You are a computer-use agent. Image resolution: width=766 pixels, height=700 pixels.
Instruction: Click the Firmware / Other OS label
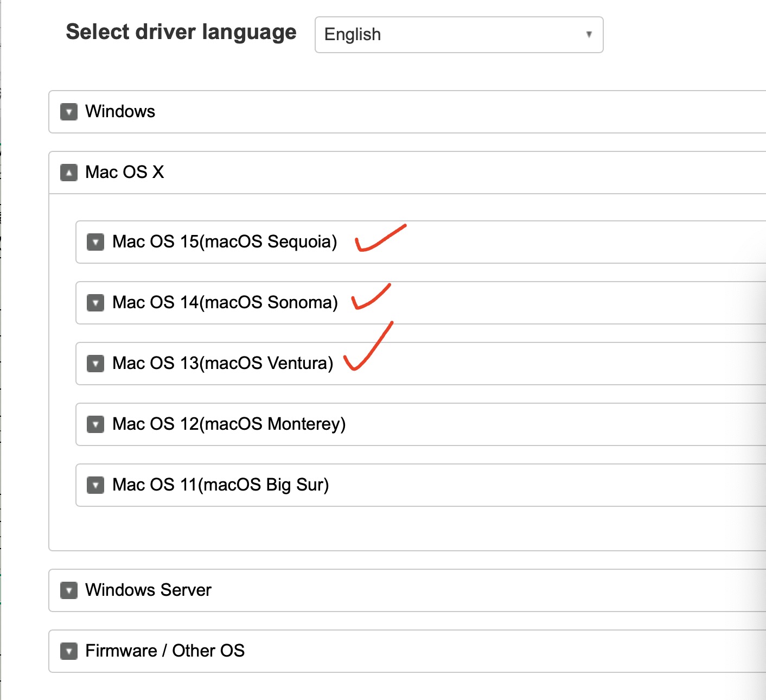click(x=165, y=651)
